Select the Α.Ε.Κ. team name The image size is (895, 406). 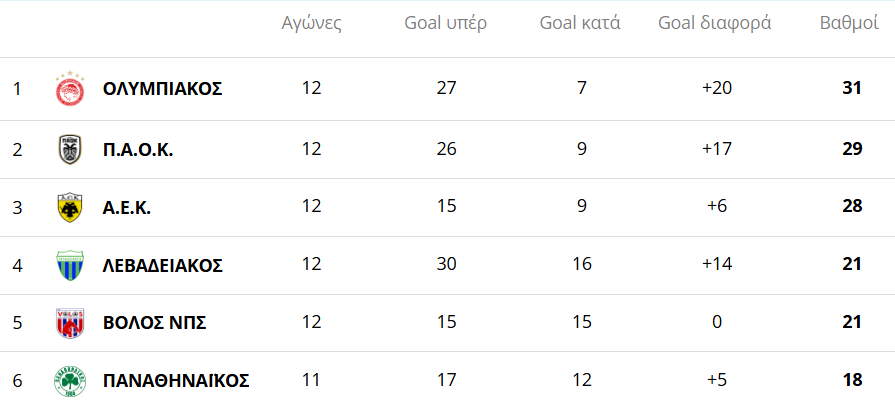pos(127,207)
